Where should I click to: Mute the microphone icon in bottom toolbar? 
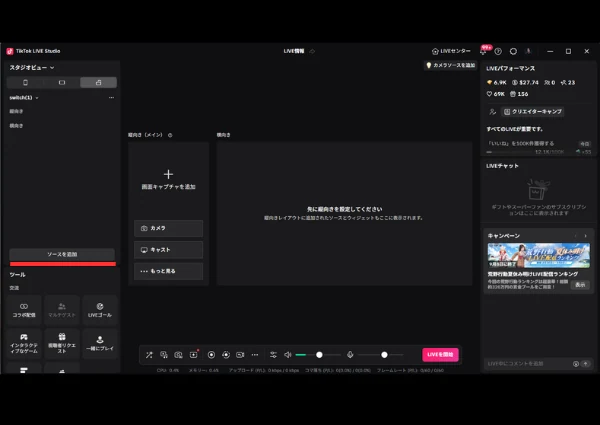pos(350,355)
